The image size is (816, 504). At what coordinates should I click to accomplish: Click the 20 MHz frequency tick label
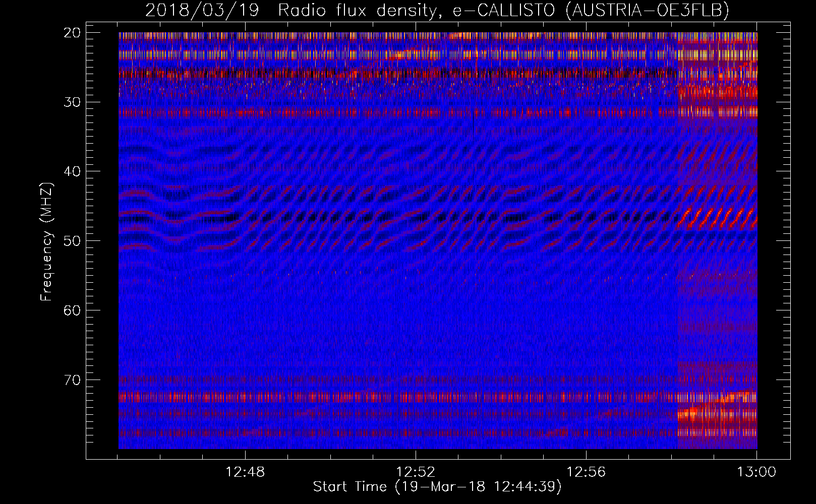click(73, 33)
